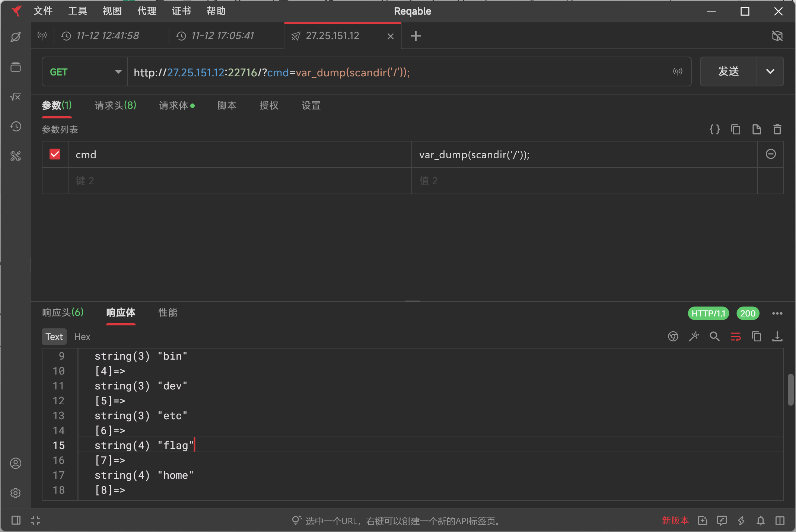796x532 pixels.
Task: Click the download response body icon
Action: [x=777, y=337]
